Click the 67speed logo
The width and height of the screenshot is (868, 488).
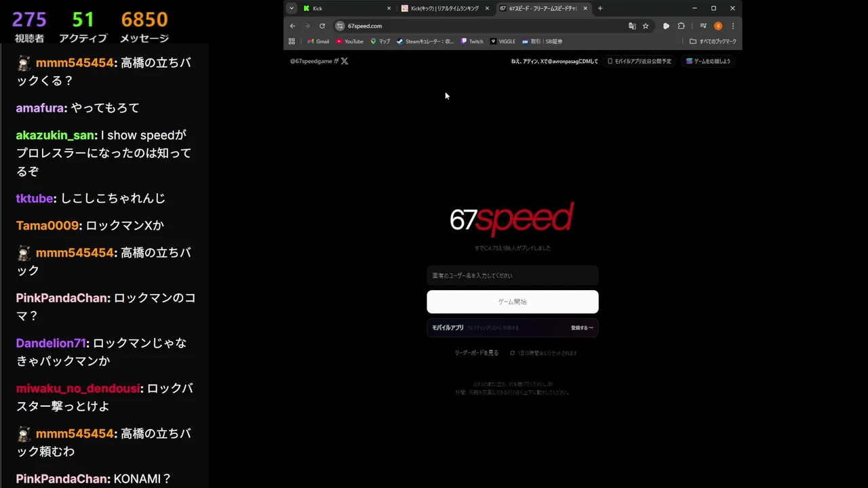[x=512, y=218]
